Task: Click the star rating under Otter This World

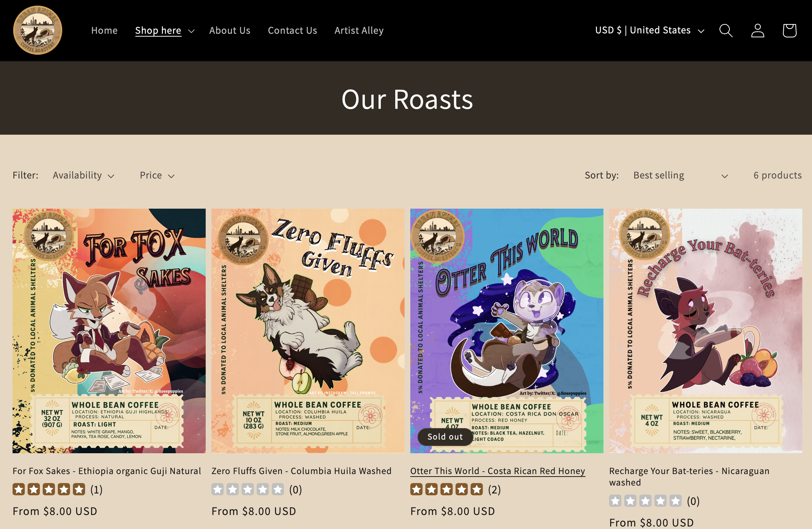Action: pyautogui.click(x=447, y=489)
